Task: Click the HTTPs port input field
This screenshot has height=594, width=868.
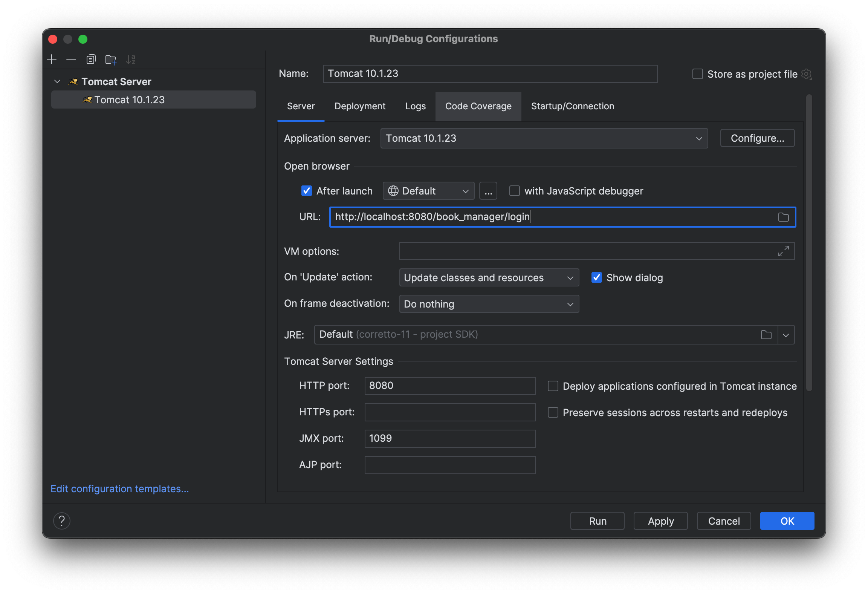Action: (x=449, y=412)
